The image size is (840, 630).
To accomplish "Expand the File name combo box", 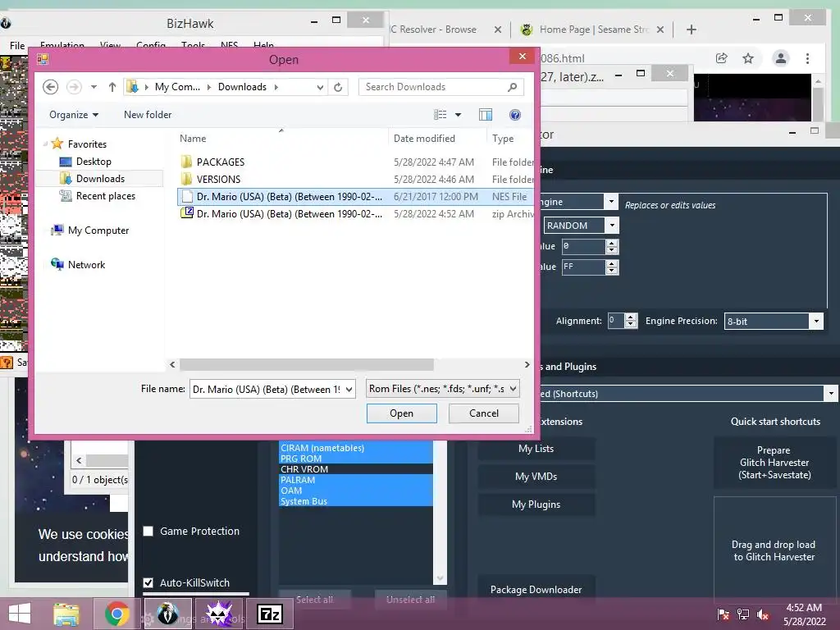I will (349, 390).
